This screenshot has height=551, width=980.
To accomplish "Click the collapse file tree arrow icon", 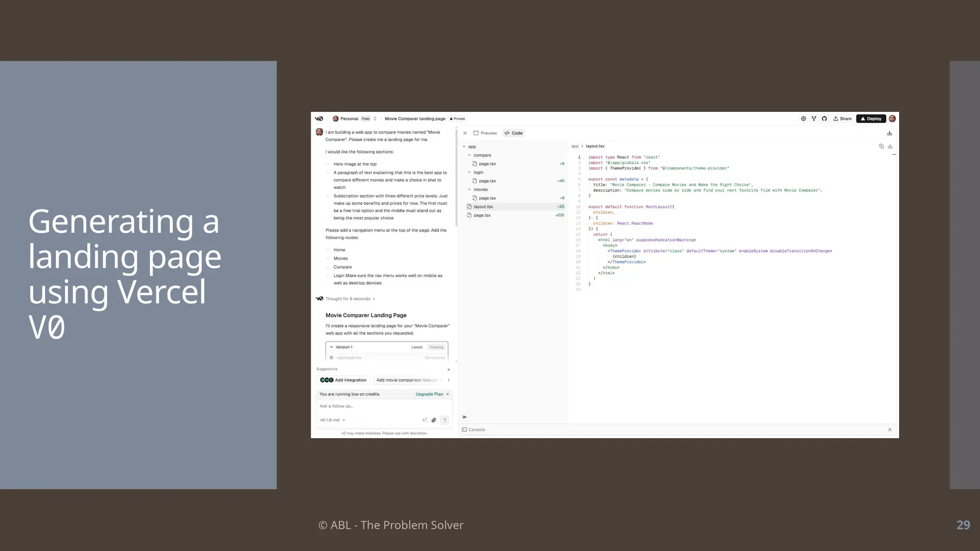I will tap(465, 417).
